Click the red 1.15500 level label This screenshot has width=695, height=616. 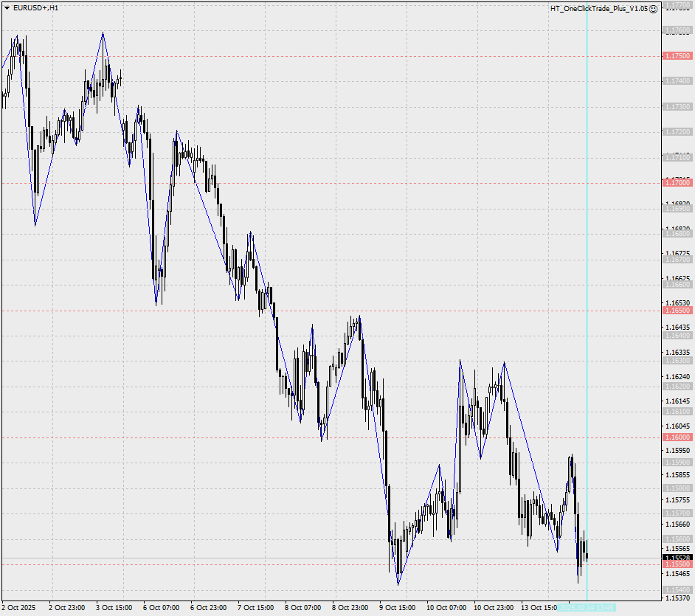(x=677, y=564)
